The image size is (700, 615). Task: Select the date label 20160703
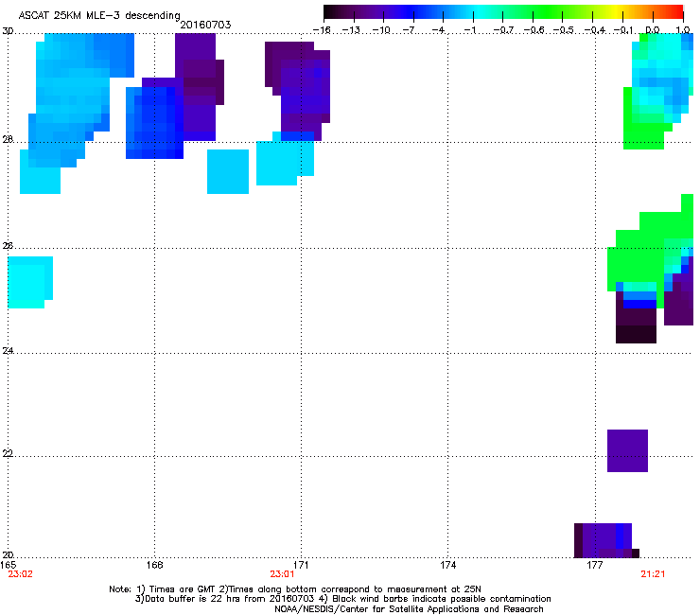click(x=205, y=25)
